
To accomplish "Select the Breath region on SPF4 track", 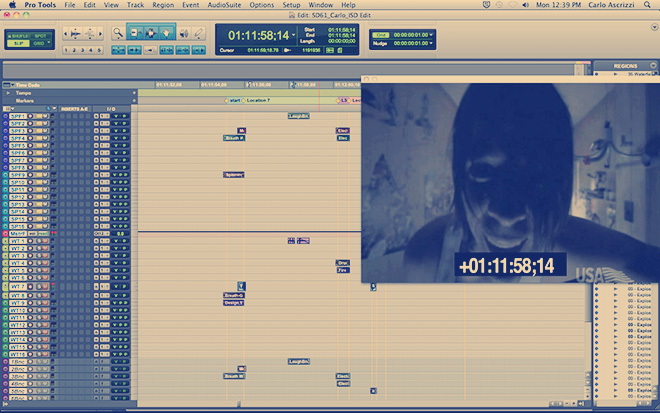I will click(234, 138).
